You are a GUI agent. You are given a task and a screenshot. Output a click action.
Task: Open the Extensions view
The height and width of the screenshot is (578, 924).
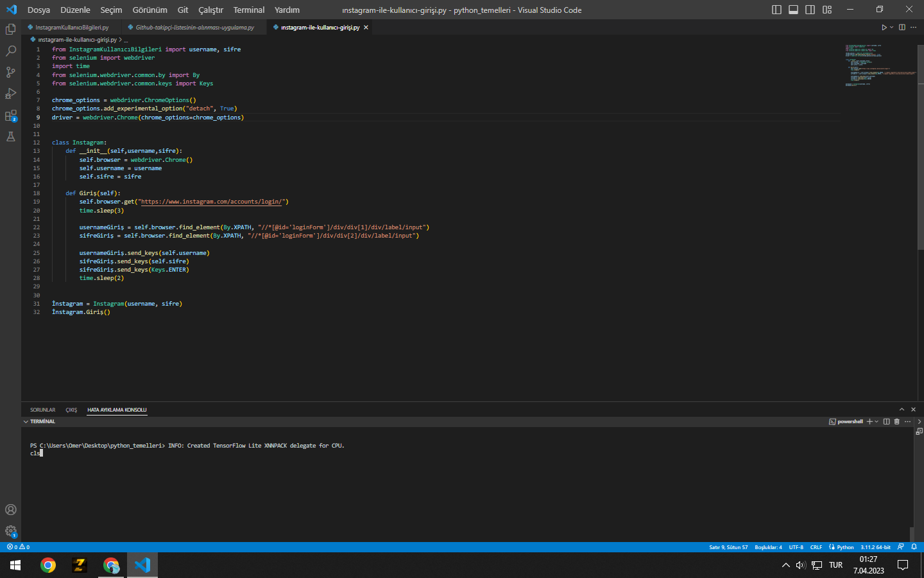(10, 116)
